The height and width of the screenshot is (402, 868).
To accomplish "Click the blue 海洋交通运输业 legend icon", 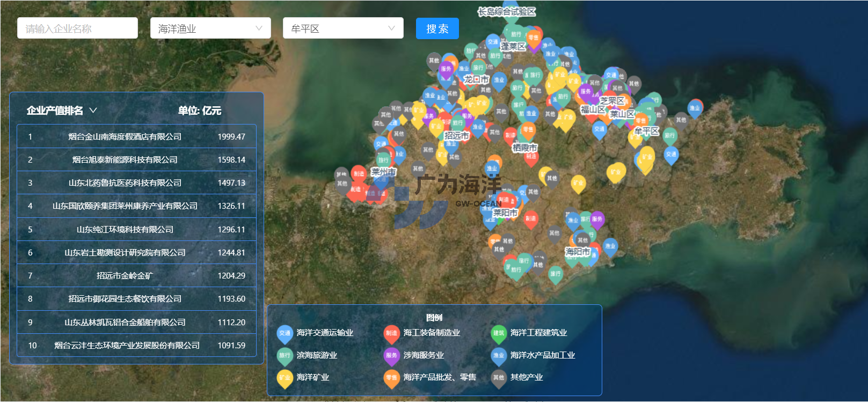I will pos(285,333).
